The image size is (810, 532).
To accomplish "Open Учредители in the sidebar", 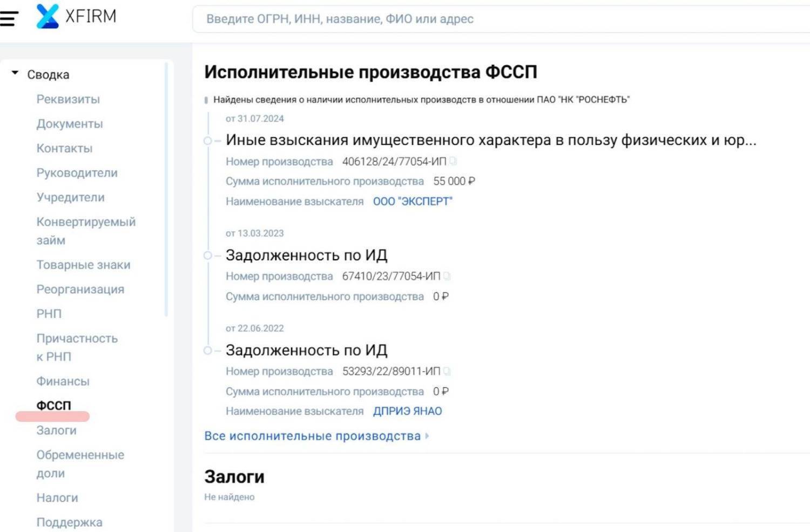I will (x=70, y=197).
